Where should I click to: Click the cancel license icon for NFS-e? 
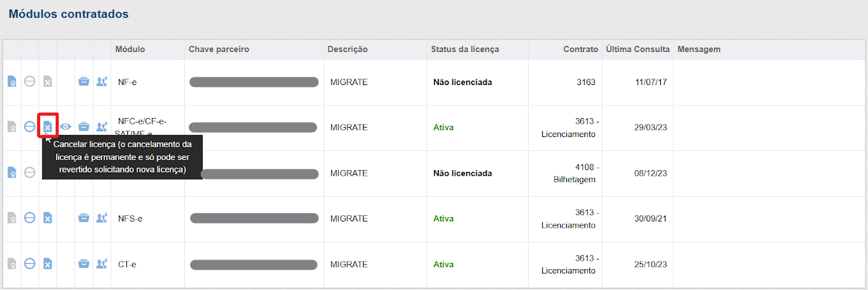pyautogui.click(x=48, y=218)
